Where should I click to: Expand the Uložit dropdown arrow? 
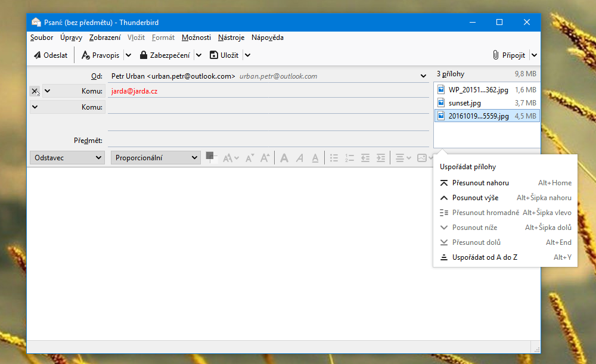(248, 55)
